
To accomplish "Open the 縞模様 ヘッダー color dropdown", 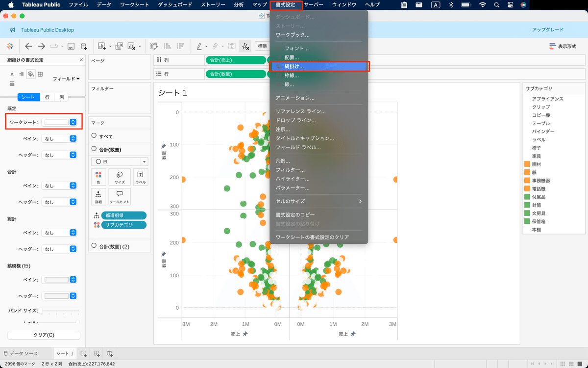I will pos(59,296).
